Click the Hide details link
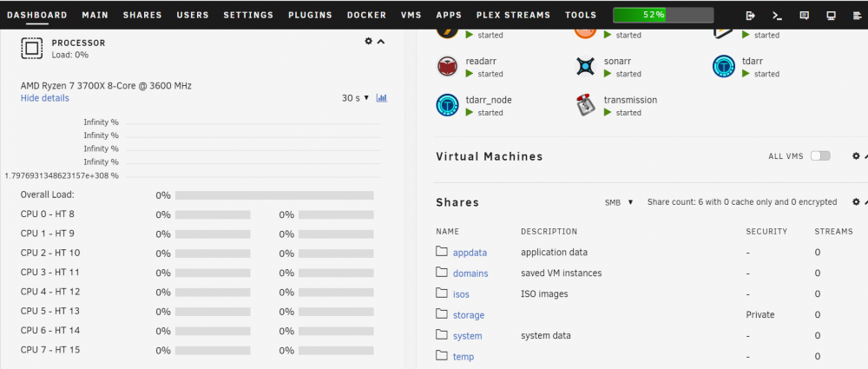 tap(45, 98)
